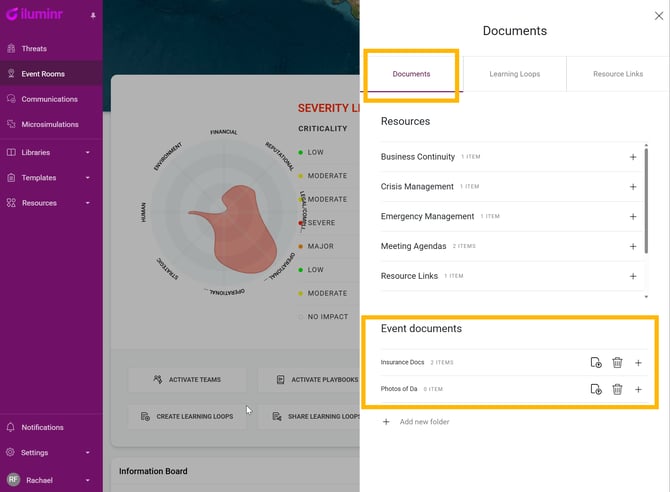The image size is (670, 492).
Task: Delete the Photos of Da folder
Action: (617, 389)
